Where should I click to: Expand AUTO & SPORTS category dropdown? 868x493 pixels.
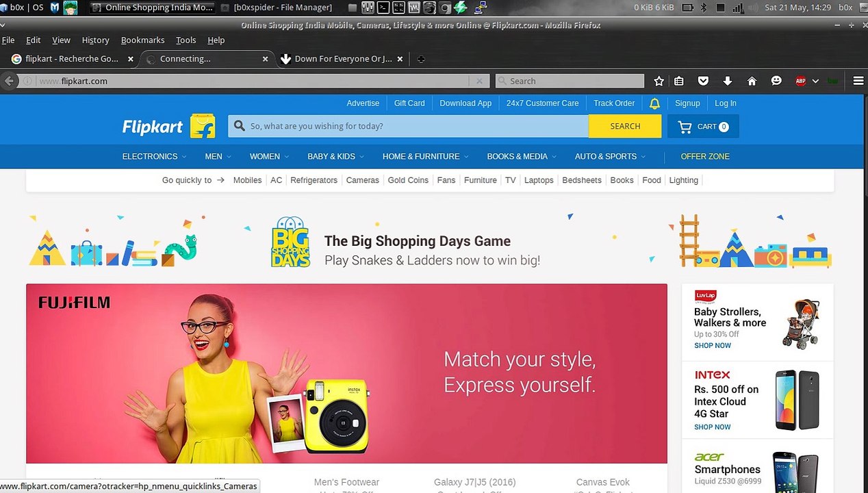click(610, 157)
